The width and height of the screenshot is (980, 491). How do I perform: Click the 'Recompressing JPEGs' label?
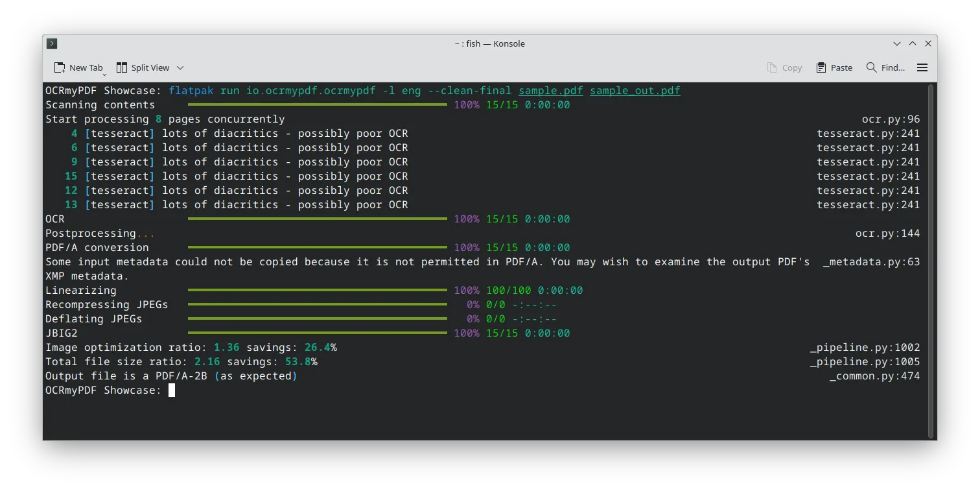point(107,304)
